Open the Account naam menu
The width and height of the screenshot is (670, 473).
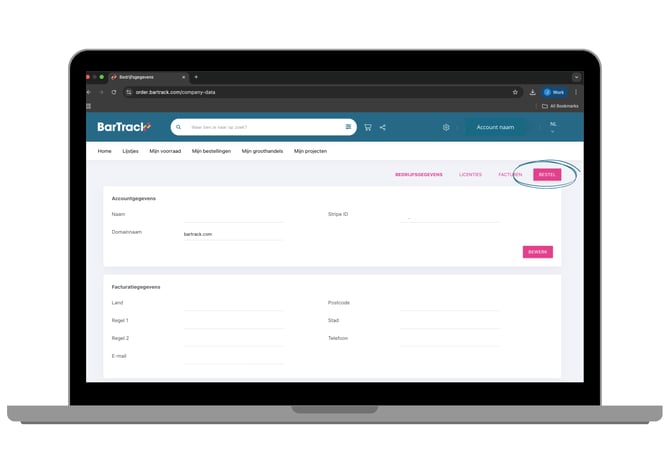495,127
